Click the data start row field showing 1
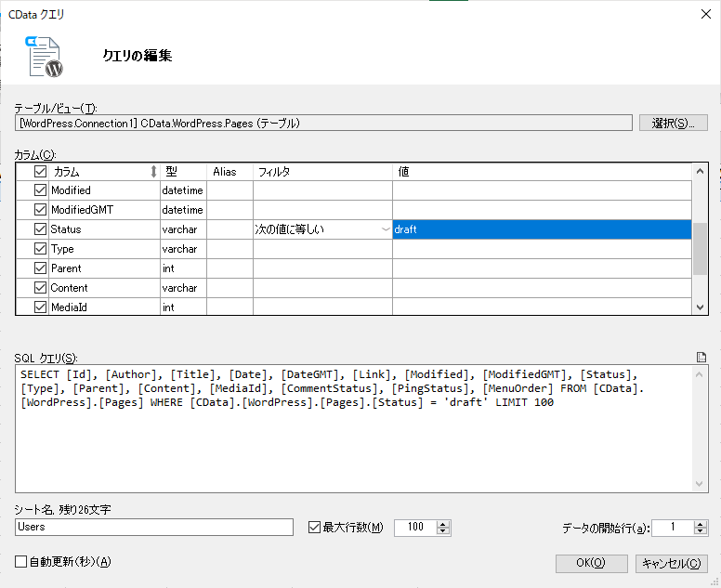The image size is (721, 588). pyautogui.click(x=673, y=528)
